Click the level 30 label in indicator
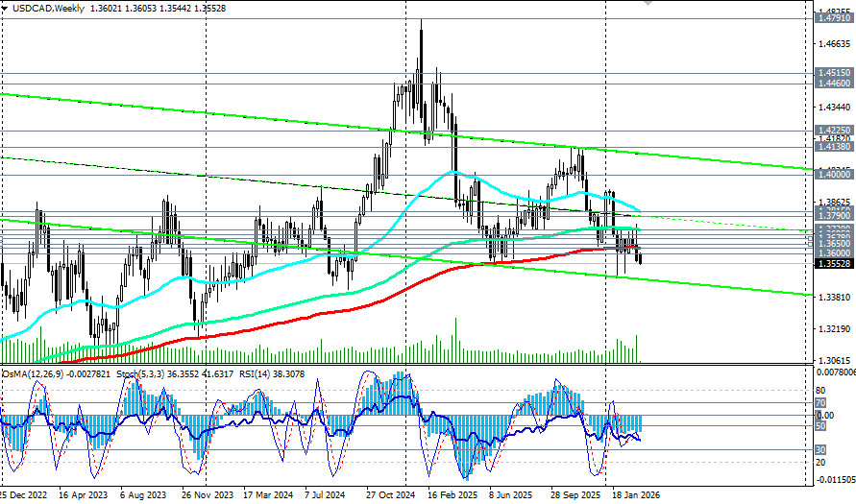The image size is (856, 504). click(x=819, y=450)
